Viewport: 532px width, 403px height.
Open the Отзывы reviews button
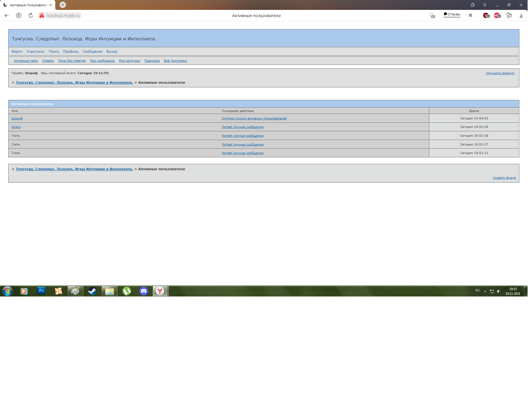pyautogui.click(x=452, y=15)
